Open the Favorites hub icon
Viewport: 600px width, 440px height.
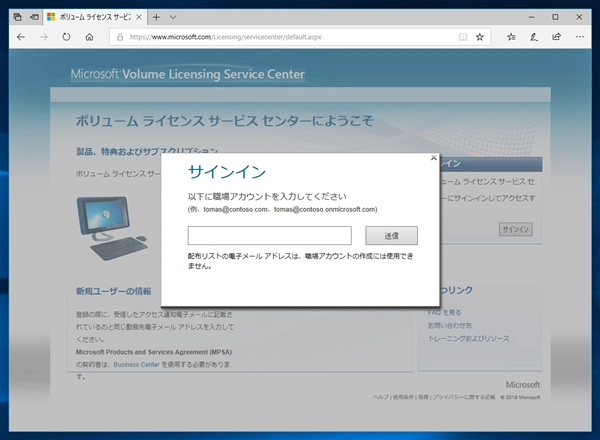pos(511,37)
